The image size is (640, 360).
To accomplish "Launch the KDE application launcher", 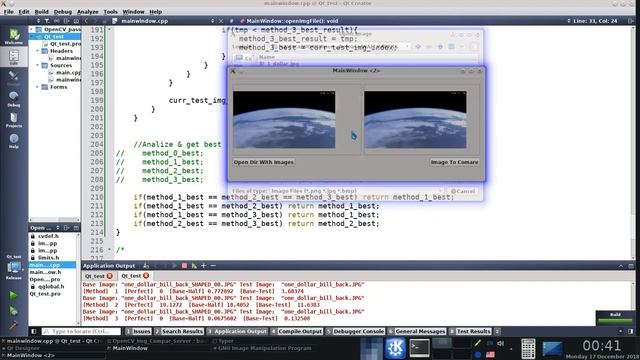I will (395, 348).
